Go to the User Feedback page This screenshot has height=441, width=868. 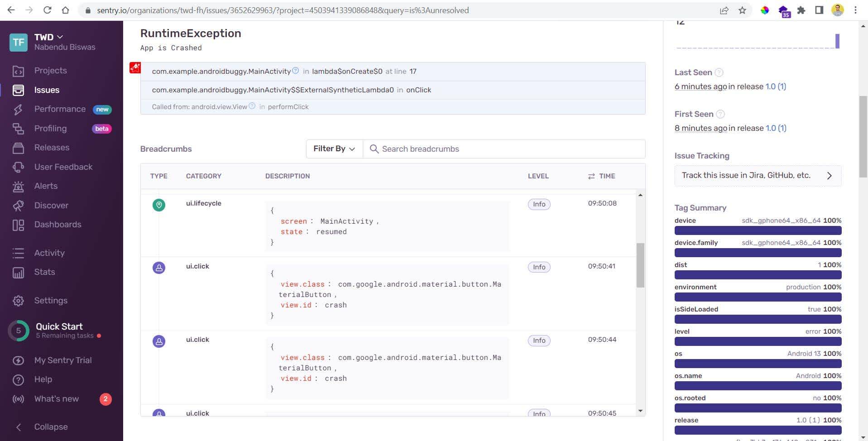pos(63,167)
